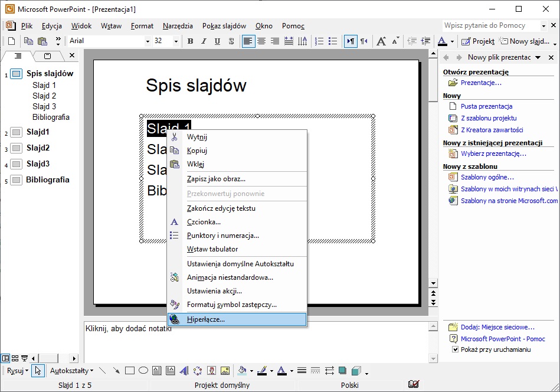Click the Bullets list icon
This screenshot has height=392, width=560.
click(x=332, y=41)
